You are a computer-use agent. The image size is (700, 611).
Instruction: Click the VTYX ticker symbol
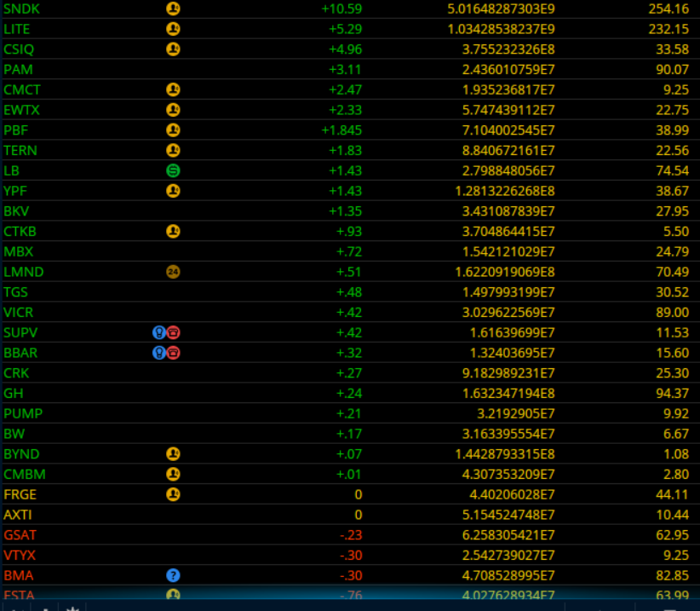pos(20,555)
